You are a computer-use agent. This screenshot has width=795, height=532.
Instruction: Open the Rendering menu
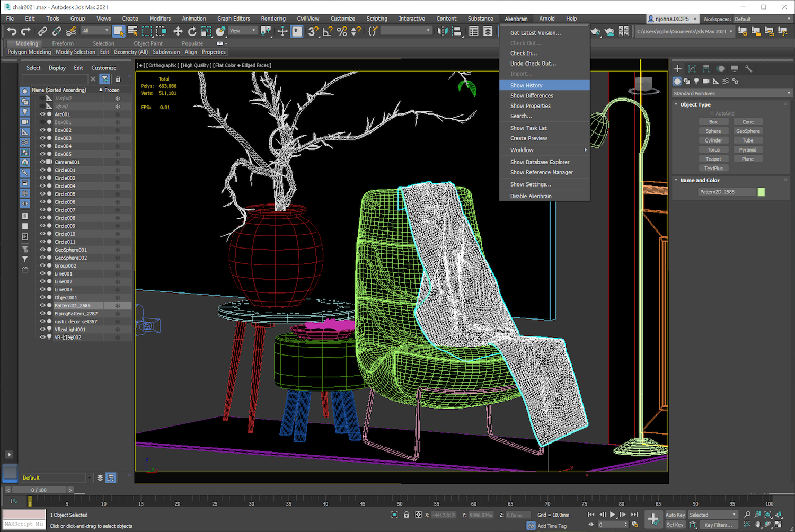tap(273, 19)
